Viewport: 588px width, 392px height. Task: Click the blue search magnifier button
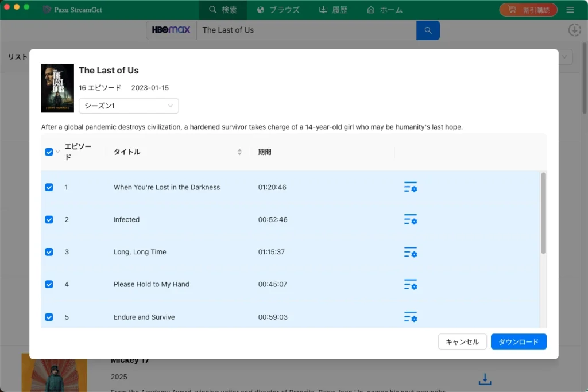pos(428,30)
